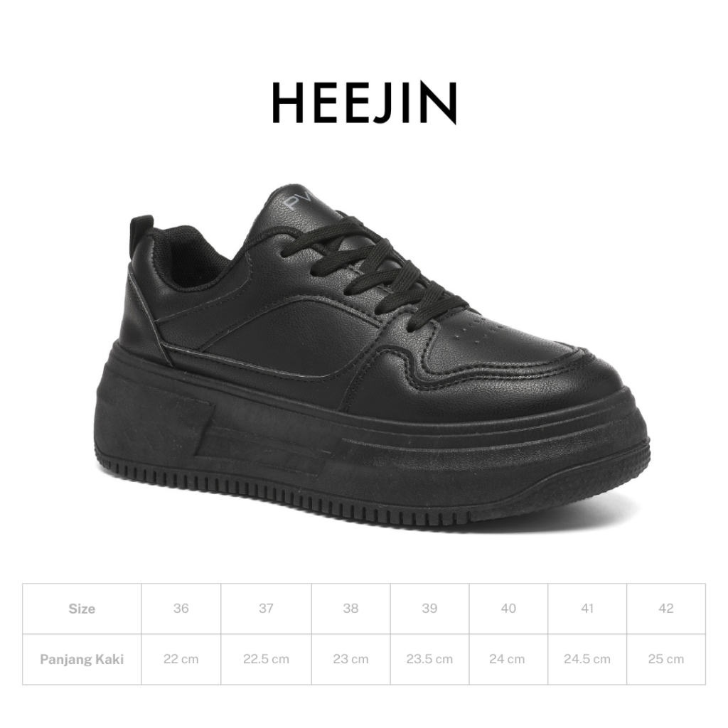Screen dimensions: 728x728
Task: Click size 42 in the table
Action: coord(666,609)
